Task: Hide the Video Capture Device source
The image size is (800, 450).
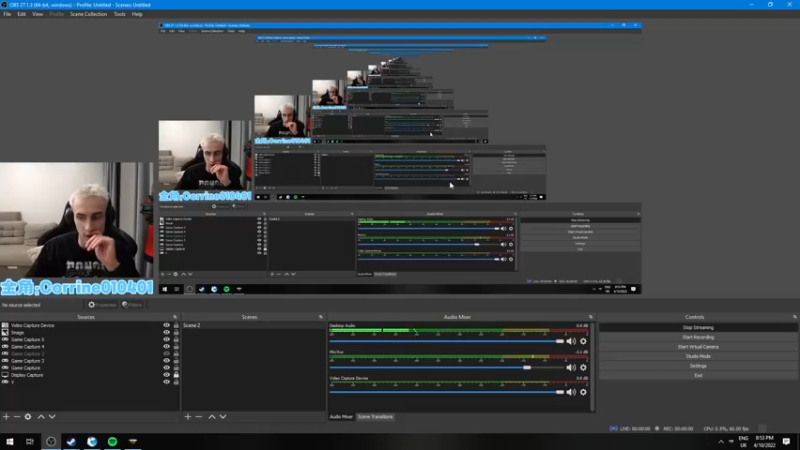Action: click(x=166, y=325)
